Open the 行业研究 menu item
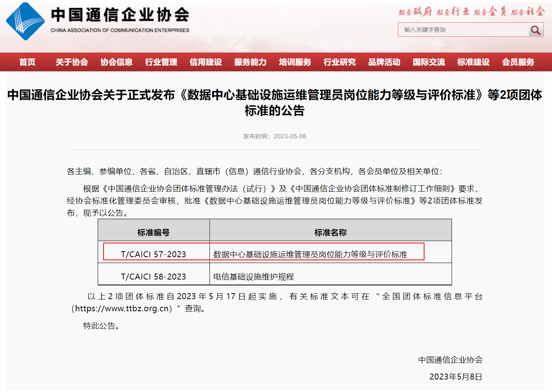The width and height of the screenshot is (552, 392). click(x=340, y=62)
